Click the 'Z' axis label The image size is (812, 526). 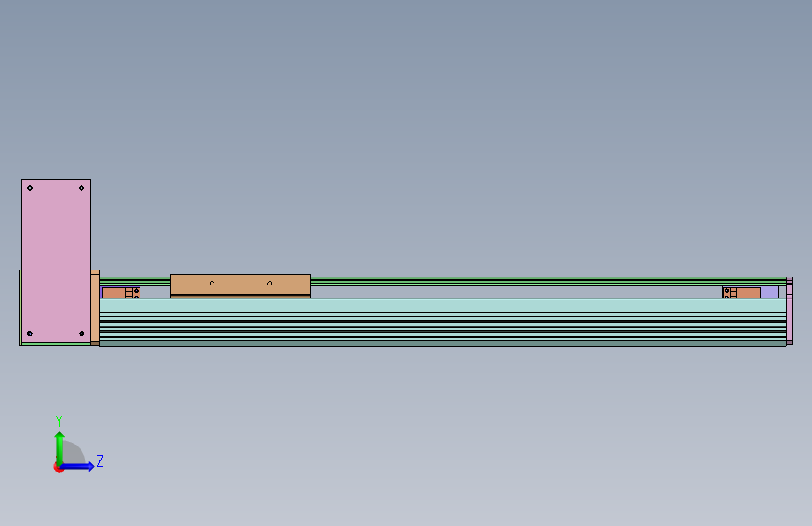[x=100, y=460]
